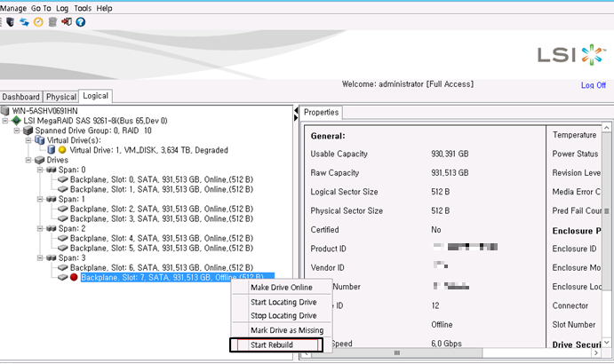Click the drive icon for Slot: 6
The image size is (614, 364).
tap(63, 268)
